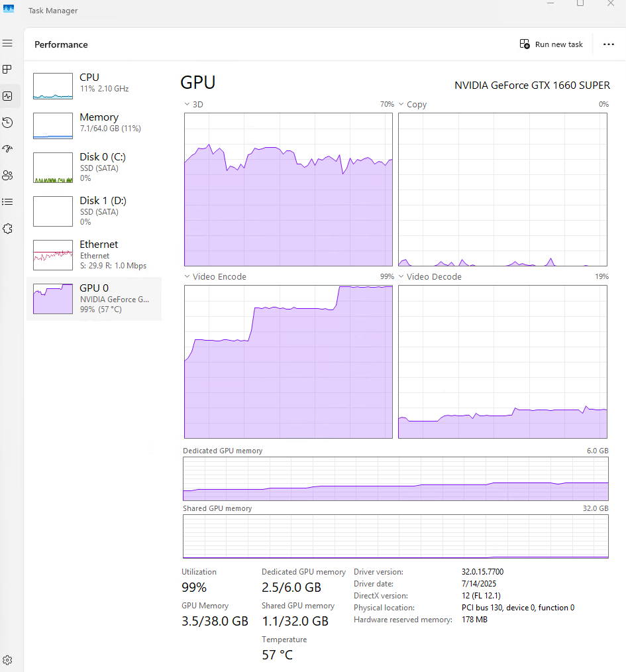Viewport: 626px width, 672px height.
Task: Click the 3D utilization graph
Action: tap(288, 190)
